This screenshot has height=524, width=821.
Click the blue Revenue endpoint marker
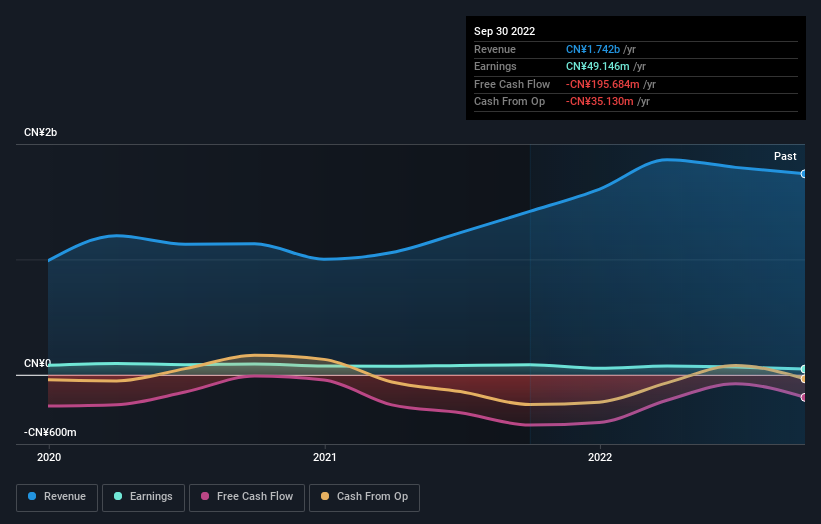click(804, 174)
